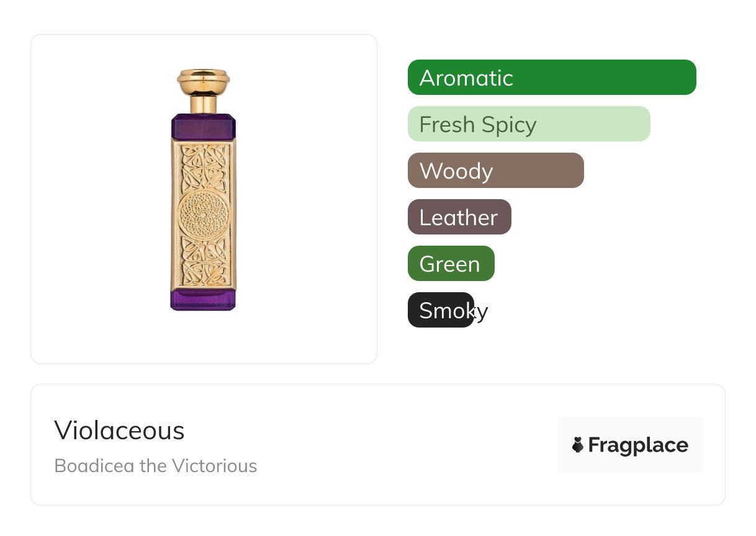Image resolution: width=756 pixels, height=536 pixels.
Task: Select the Fresh Spicy accord bar
Action: click(529, 124)
